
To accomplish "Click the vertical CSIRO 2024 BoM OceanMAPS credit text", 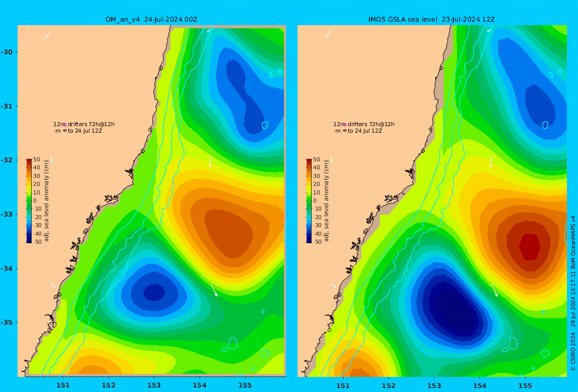I will pyautogui.click(x=573, y=293).
